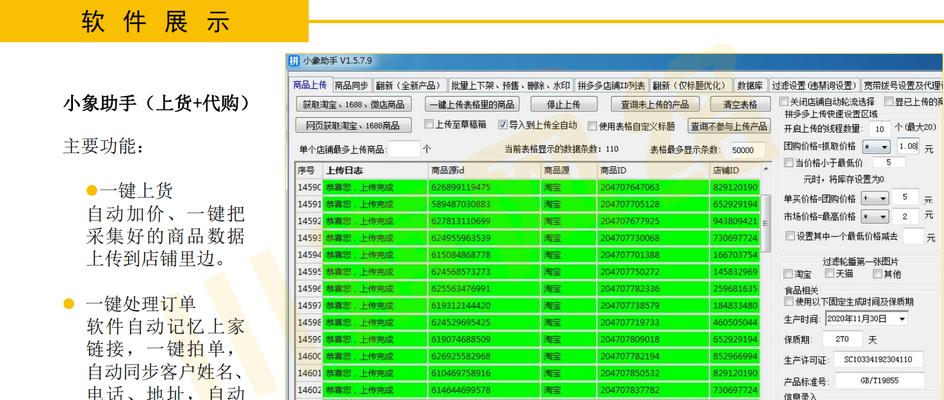Click 查询未上传的产品 button
Image resolution: width=944 pixels, height=400 pixels.
tap(654, 104)
